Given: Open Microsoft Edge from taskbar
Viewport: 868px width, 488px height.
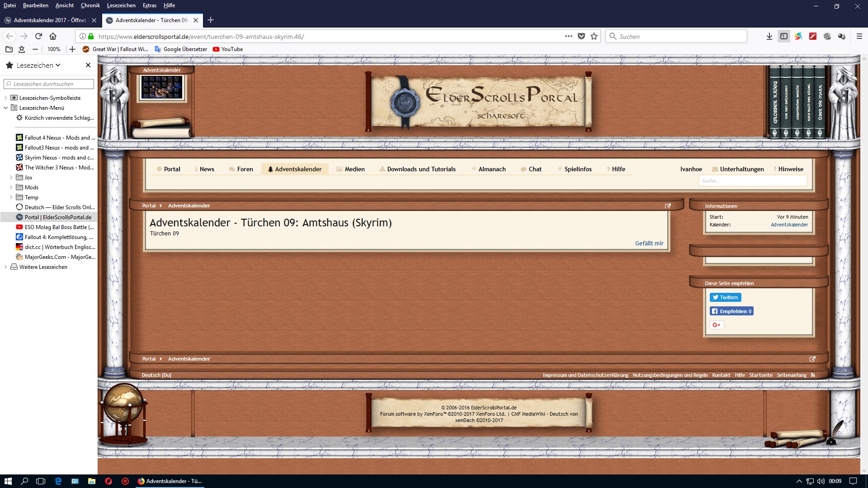Looking at the screenshot, I should [x=58, y=481].
